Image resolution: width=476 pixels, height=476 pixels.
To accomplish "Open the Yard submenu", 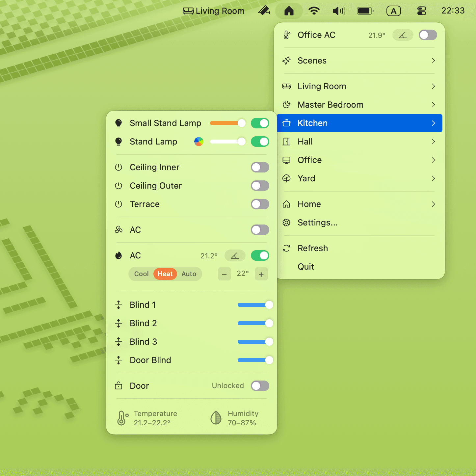I will pos(306,178).
